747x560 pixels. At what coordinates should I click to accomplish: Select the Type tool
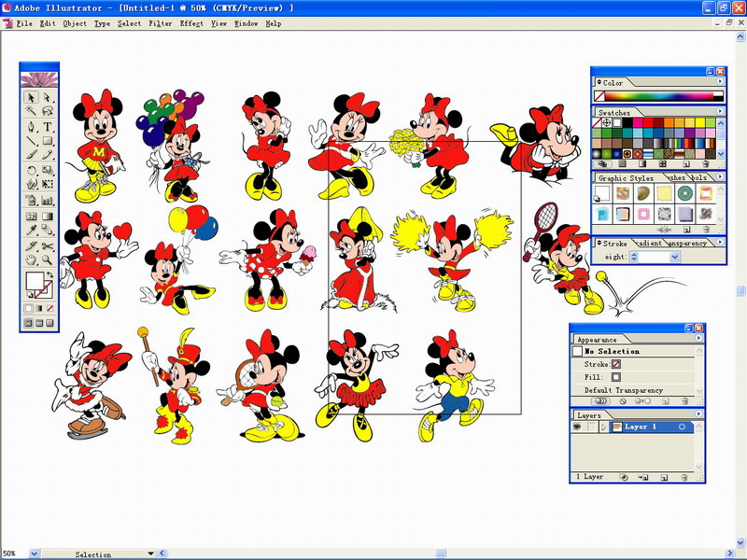(48, 127)
